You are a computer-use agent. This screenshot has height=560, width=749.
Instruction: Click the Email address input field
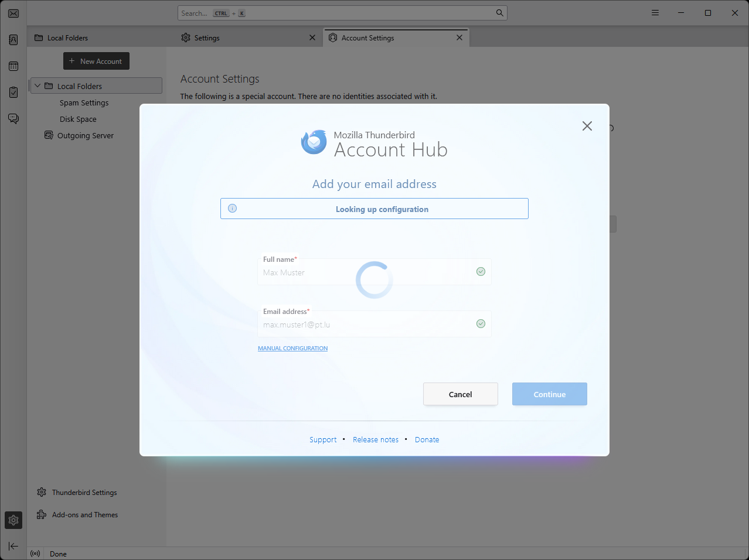[366, 325]
